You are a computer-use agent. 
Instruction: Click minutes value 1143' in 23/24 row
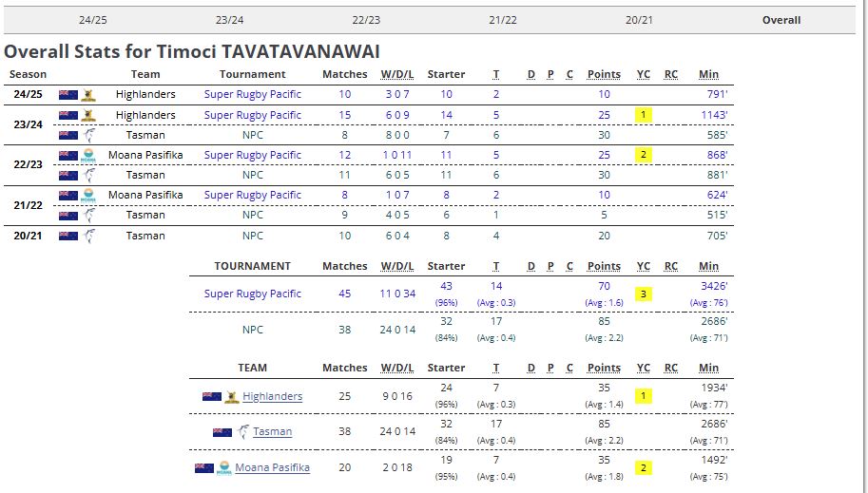tap(714, 115)
